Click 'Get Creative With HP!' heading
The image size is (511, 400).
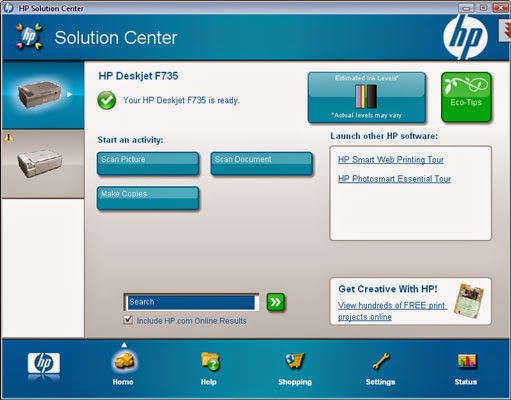tap(388, 289)
